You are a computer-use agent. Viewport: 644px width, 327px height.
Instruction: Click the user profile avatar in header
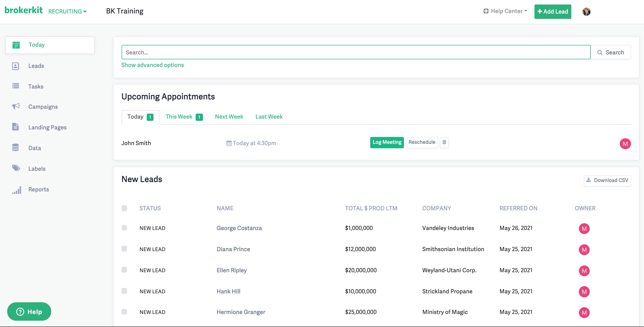(x=586, y=11)
